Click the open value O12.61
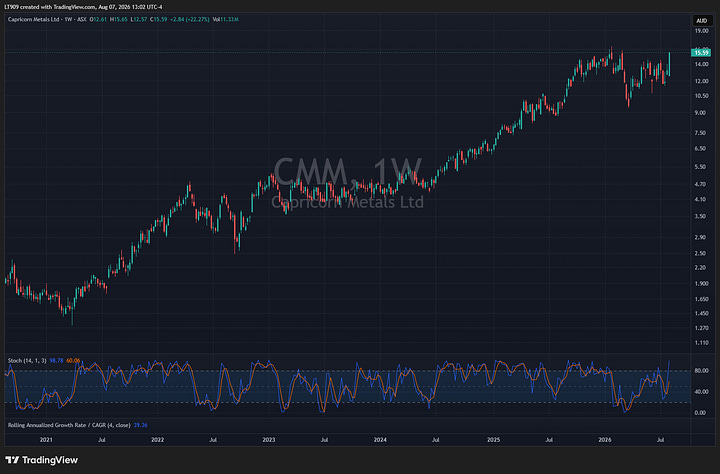This screenshot has width=720, height=474. [98, 19]
